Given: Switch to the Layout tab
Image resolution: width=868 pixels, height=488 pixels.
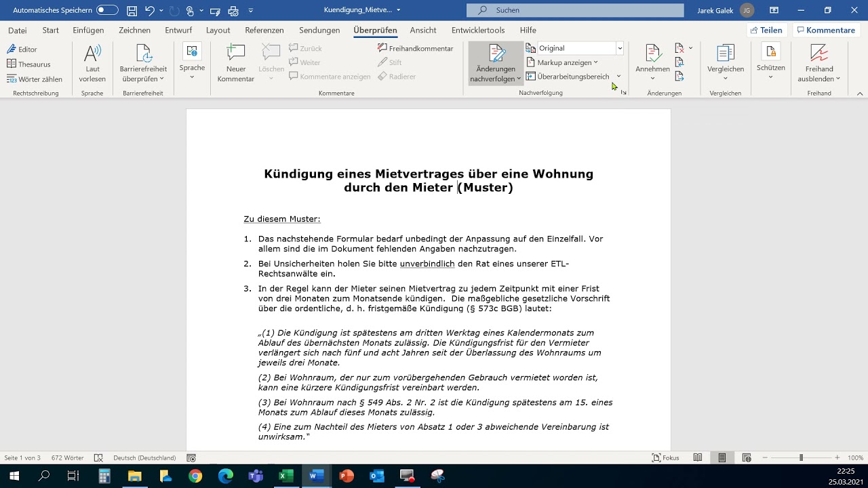Looking at the screenshot, I should coord(218,30).
